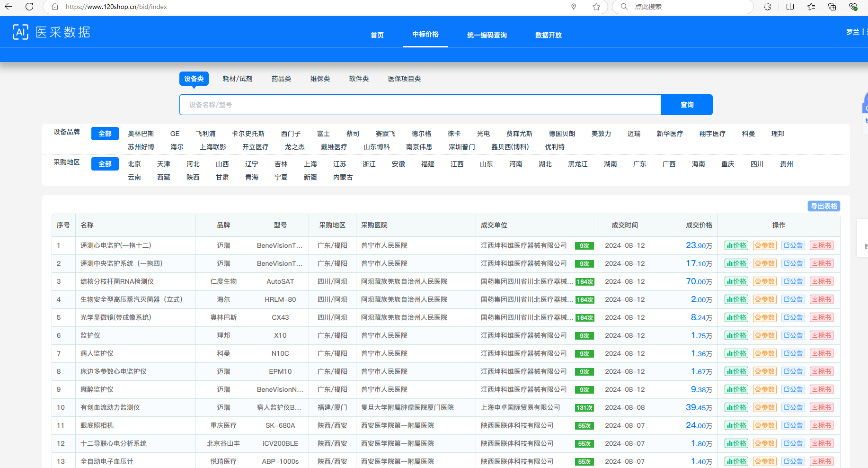The height and width of the screenshot is (468, 868).
Task: Switch to 软件类 category tab
Action: coord(359,79)
